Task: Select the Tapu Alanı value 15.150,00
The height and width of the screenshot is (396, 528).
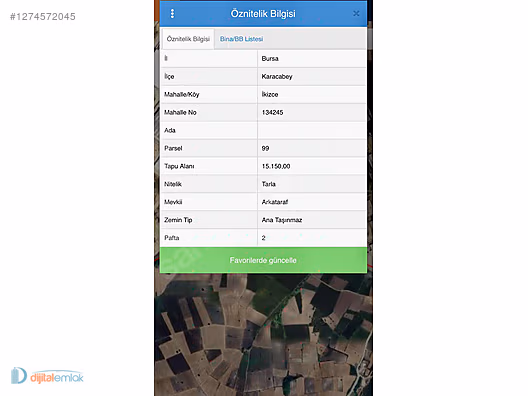Action: [312, 166]
